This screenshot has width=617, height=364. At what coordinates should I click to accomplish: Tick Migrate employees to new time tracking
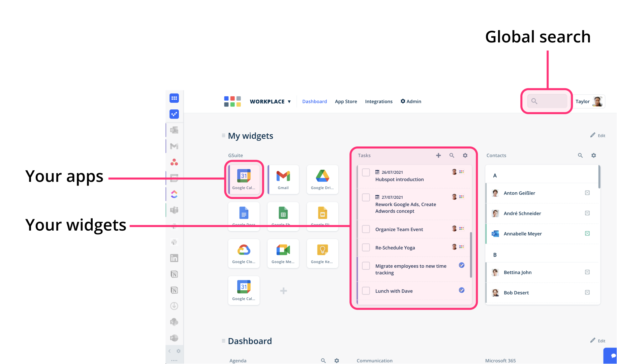tap(366, 266)
